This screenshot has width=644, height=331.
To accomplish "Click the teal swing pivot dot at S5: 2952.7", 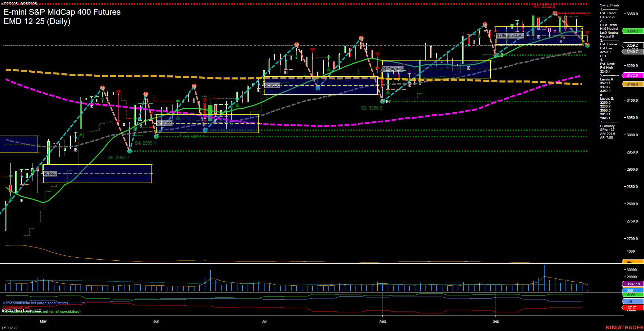I will 130,151.
